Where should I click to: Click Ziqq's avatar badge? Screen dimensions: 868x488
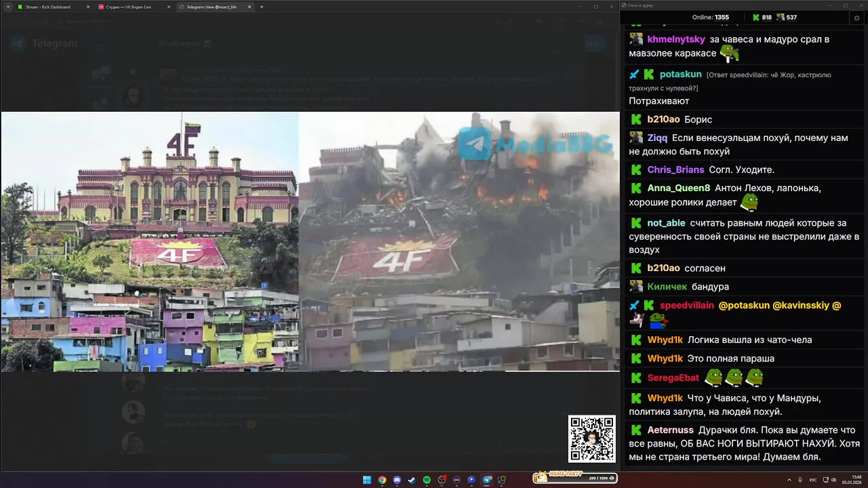636,138
